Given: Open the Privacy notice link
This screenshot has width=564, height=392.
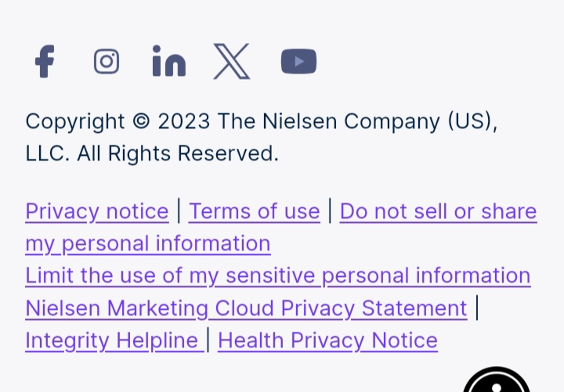Looking at the screenshot, I should click(x=97, y=211).
